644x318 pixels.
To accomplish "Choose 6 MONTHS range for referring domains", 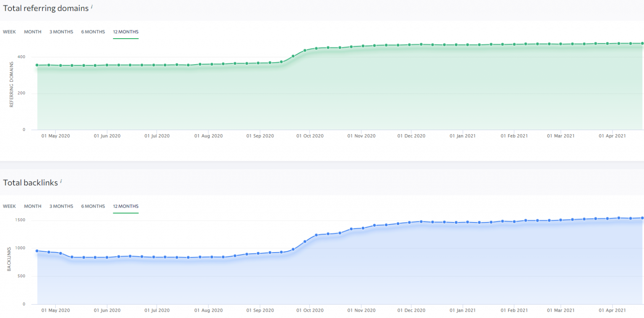I will [x=93, y=32].
